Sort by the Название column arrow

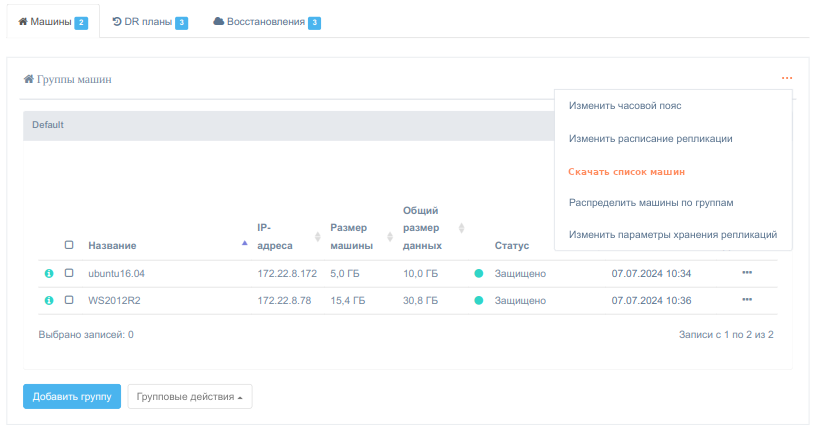pos(245,243)
